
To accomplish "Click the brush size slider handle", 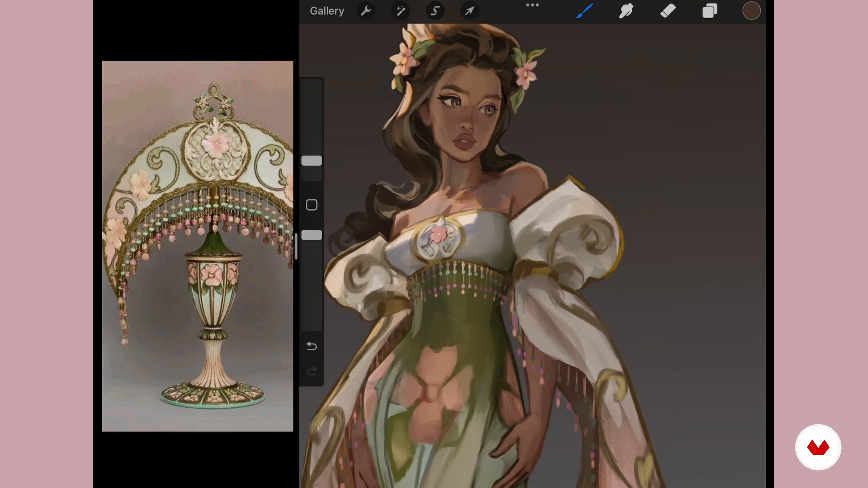I will [311, 161].
